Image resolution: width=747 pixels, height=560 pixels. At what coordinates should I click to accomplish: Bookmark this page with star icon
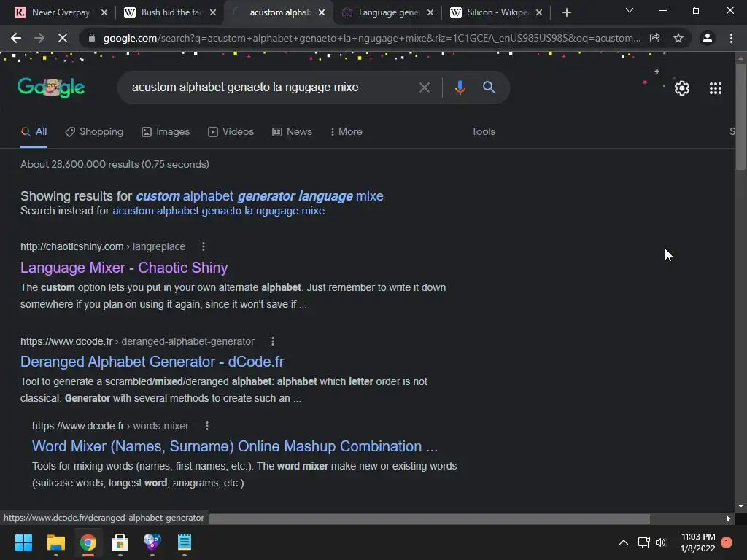(x=678, y=38)
